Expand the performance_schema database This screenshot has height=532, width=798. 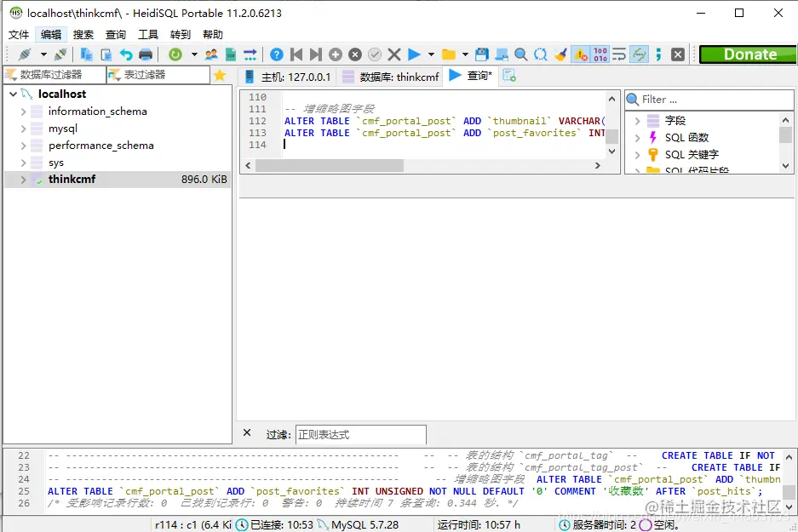point(23,146)
